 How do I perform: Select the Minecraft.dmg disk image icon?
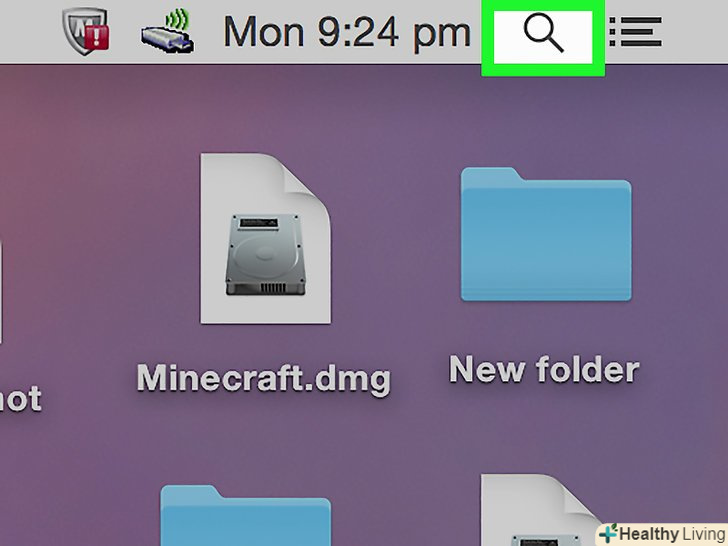click(266, 238)
